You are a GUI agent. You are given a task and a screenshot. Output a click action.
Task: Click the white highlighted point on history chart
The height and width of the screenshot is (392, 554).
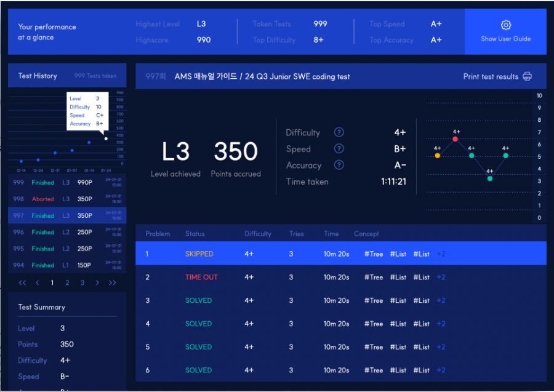pyautogui.click(x=106, y=138)
